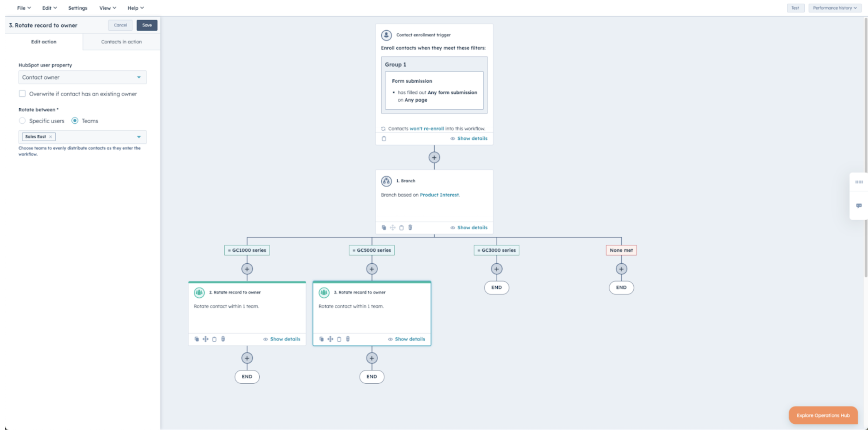Click the delete trash icon on Branch action
This screenshot has width=868, height=431.
tap(410, 228)
